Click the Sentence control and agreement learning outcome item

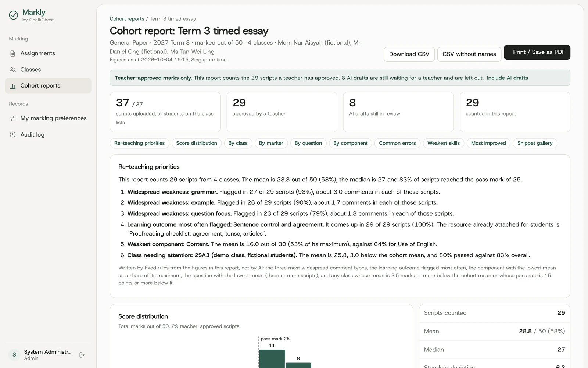(x=343, y=229)
